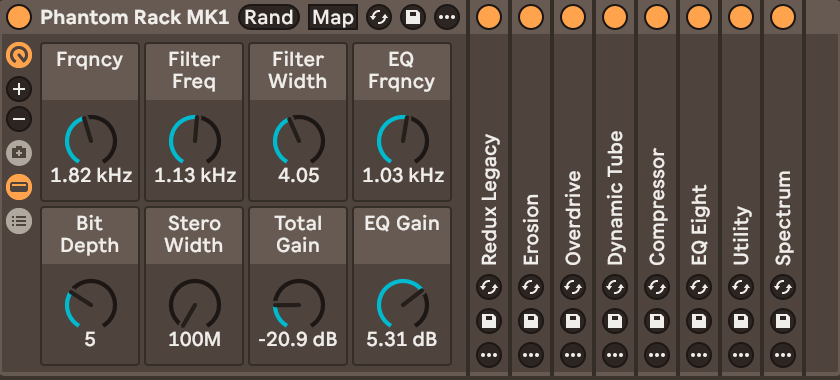This screenshot has height=380, width=840.
Task: Toggle Erosion device on/off
Action: pyautogui.click(x=531, y=17)
